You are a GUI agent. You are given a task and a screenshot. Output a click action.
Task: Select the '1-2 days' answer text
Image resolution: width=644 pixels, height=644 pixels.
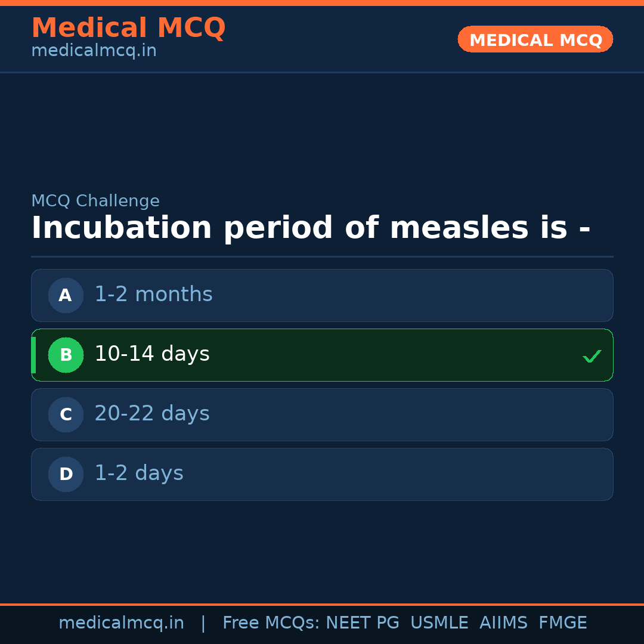coord(139,473)
